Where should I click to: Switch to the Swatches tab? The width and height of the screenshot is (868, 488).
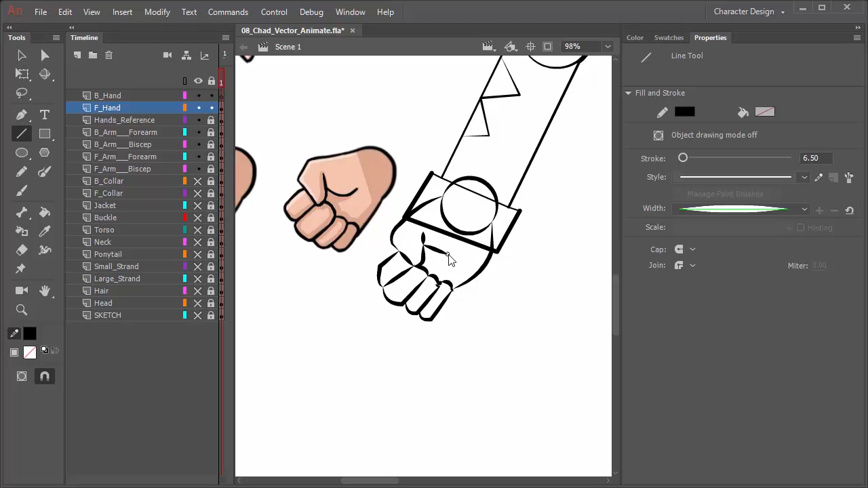point(668,38)
